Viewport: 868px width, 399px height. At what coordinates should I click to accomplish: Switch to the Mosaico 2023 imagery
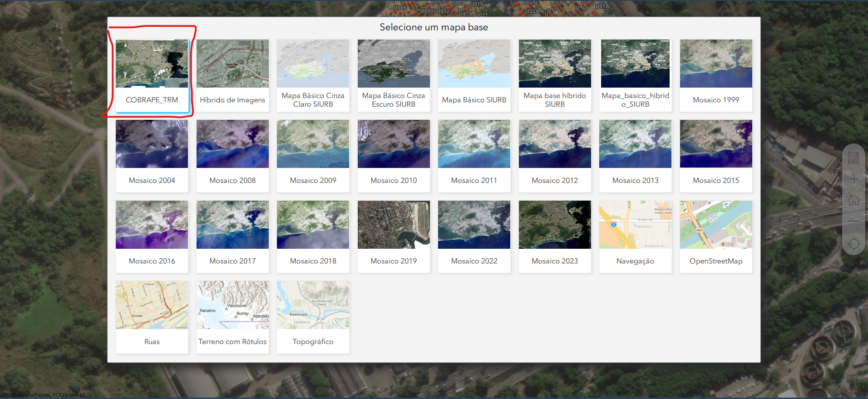point(555,236)
